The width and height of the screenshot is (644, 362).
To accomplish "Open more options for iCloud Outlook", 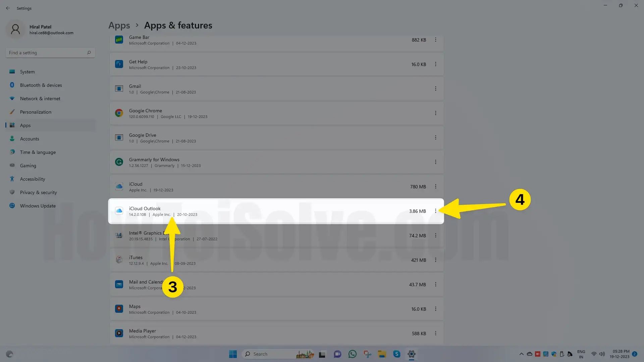I will tap(435, 211).
